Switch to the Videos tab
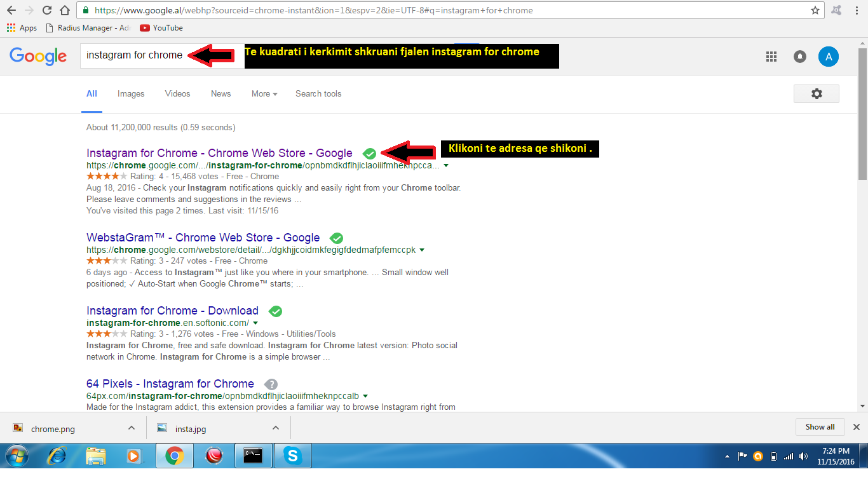 (177, 93)
